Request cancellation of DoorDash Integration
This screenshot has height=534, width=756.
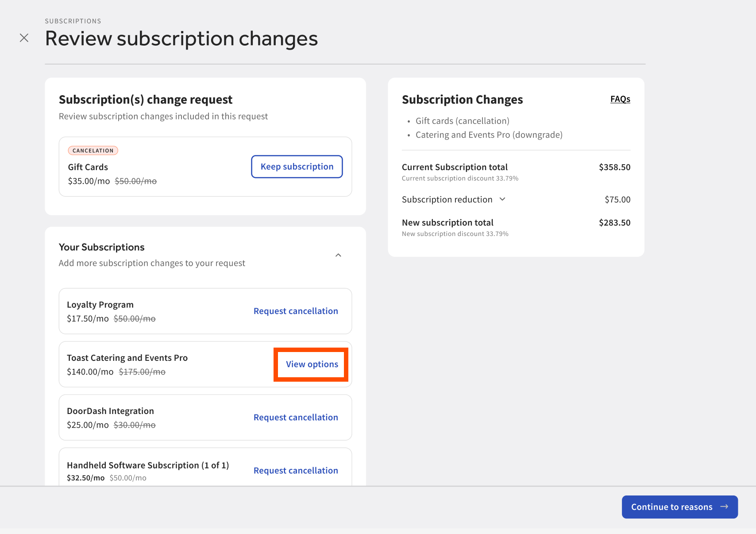296,418
